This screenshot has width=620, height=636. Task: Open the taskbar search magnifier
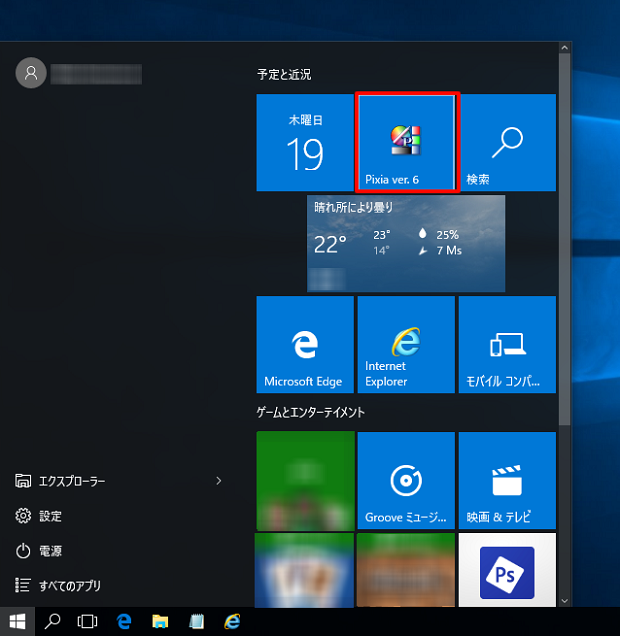pyautogui.click(x=52, y=621)
